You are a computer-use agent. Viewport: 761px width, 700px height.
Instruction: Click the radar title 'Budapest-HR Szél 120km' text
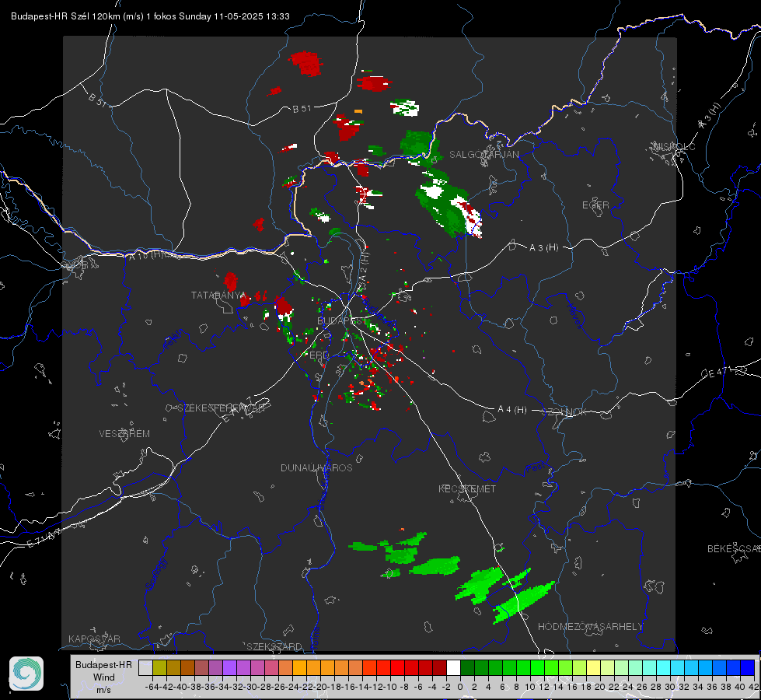[x=65, y=16]
